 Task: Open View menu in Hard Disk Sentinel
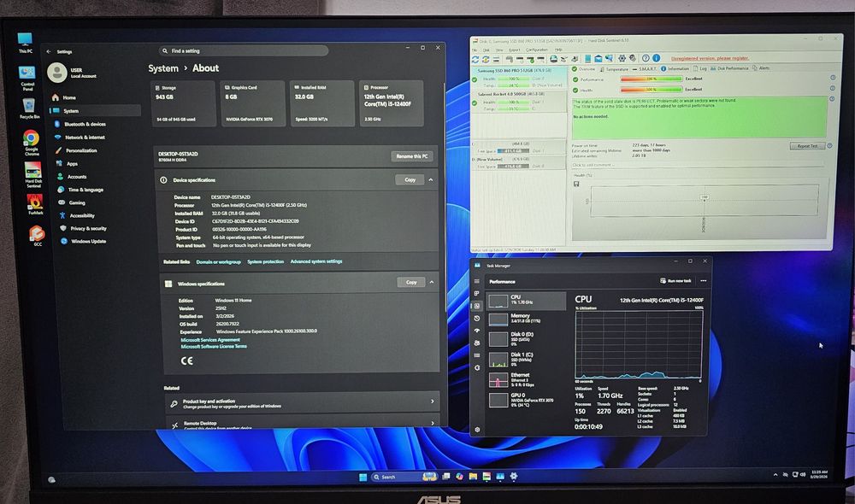(499, 50)
